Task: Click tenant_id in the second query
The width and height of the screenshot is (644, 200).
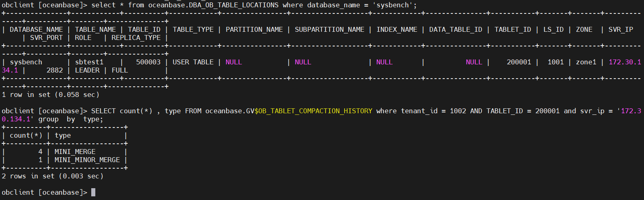Action: tap(419, 111)
